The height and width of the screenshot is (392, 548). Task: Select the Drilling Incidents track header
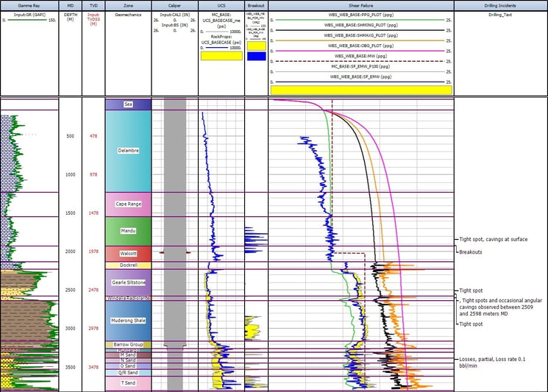pyautogui.click(x=500, y=6)
